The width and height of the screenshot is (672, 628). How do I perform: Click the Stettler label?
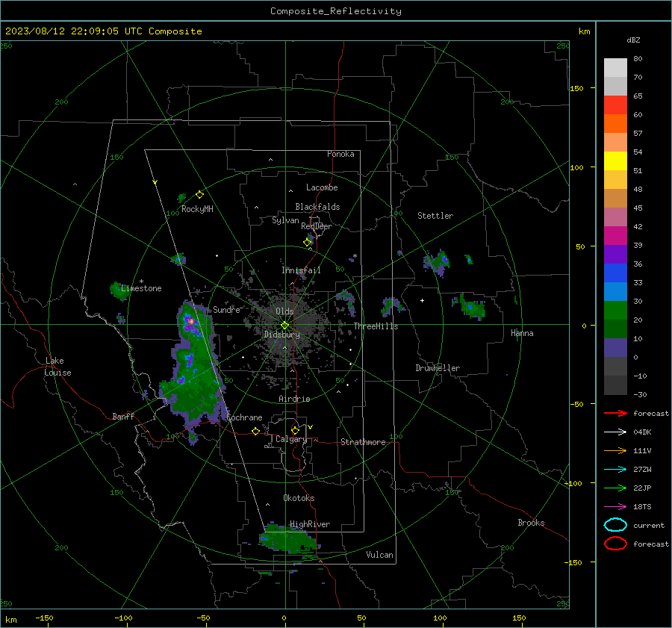tap(435, 216)
